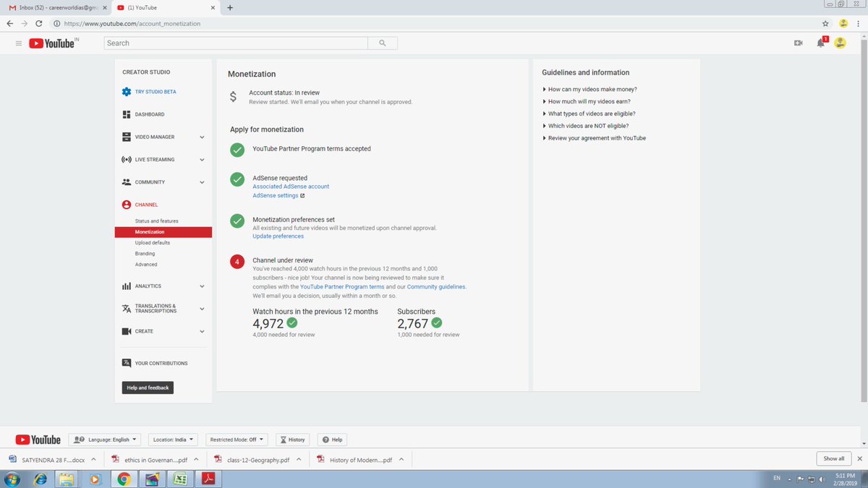Image resolution: width=868 pixels, height=488 pixels.
Task: Expand the Analytics section chevron
Action: 202,286
